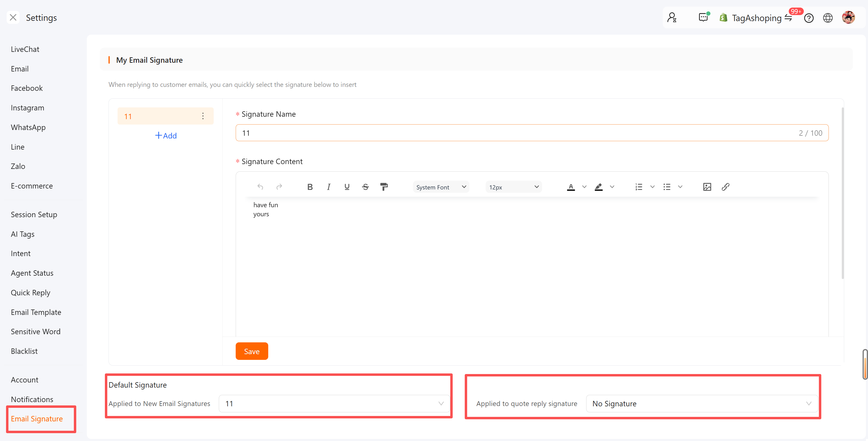Expand the highlight color chevron

[612, 187]
